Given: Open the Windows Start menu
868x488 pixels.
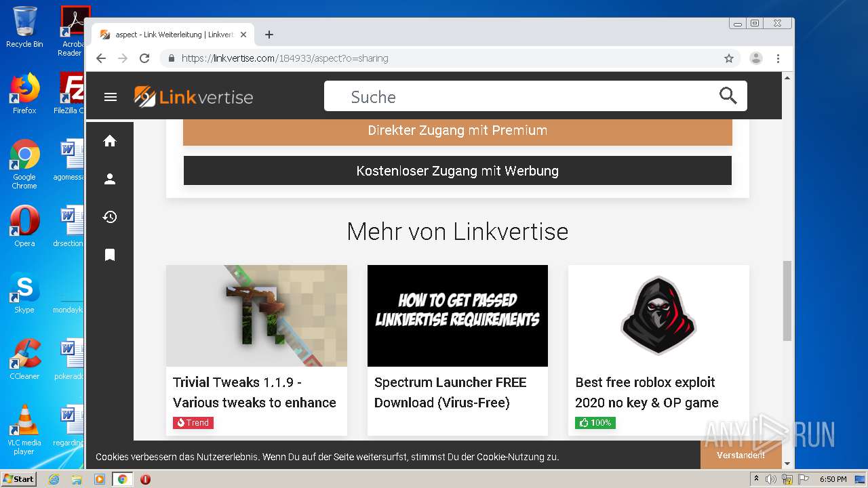Looking at the screenshot, I should tap(19, 479).
